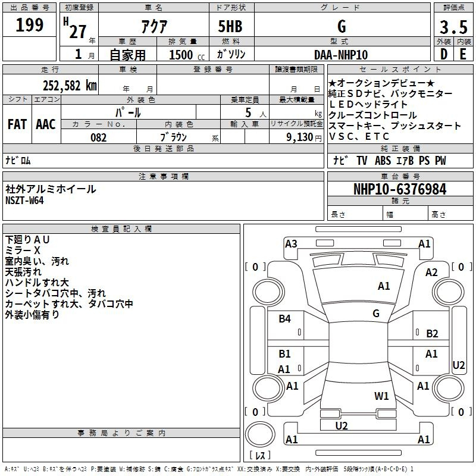Select the interior grade E cell
The width and height of the screenshot is (476, 476).
click(x=463, y=54)
